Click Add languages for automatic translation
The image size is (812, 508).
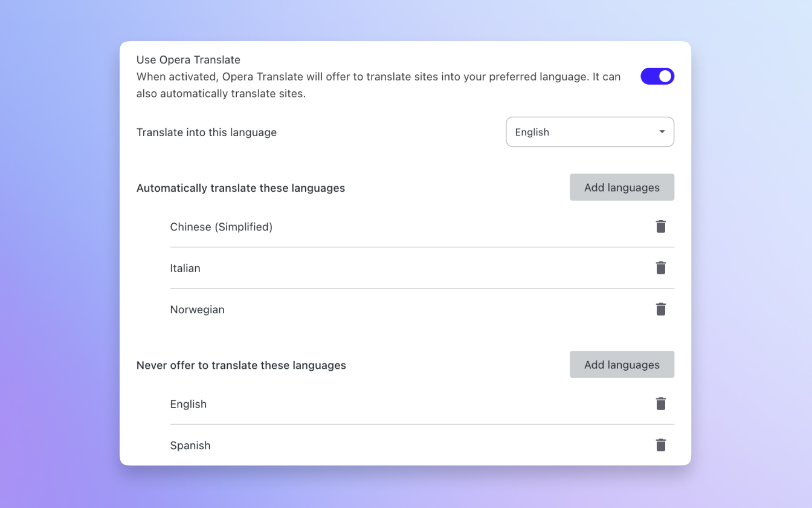pos(622,187)
